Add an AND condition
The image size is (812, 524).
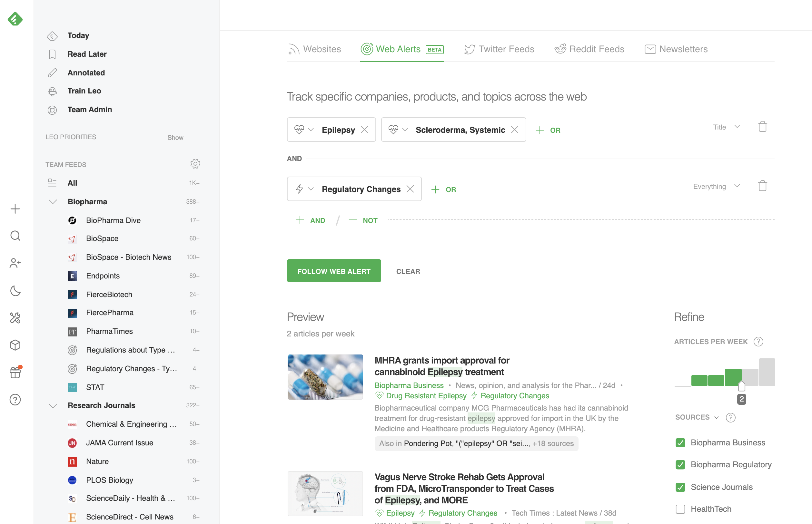click(x=310, y=220)
